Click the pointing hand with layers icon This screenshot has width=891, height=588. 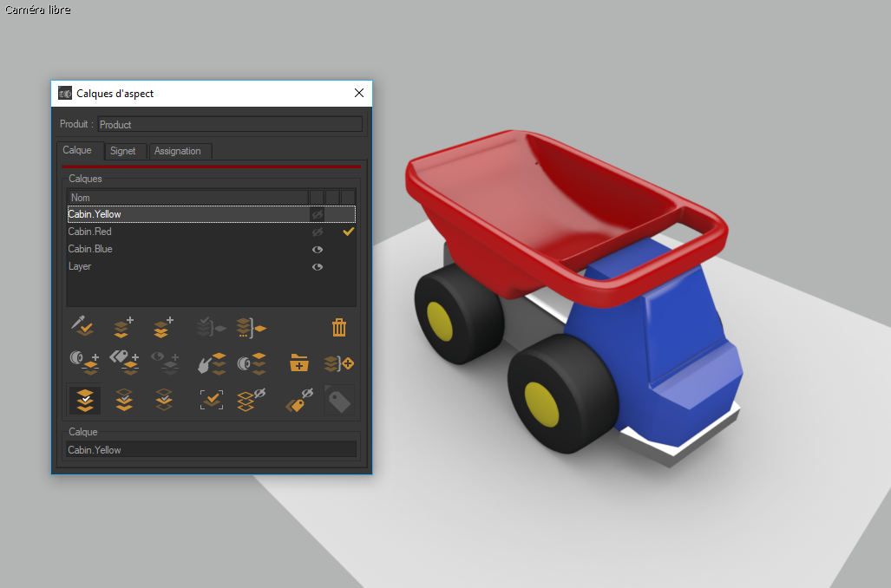pyautogui.click(x=211, y=363)
